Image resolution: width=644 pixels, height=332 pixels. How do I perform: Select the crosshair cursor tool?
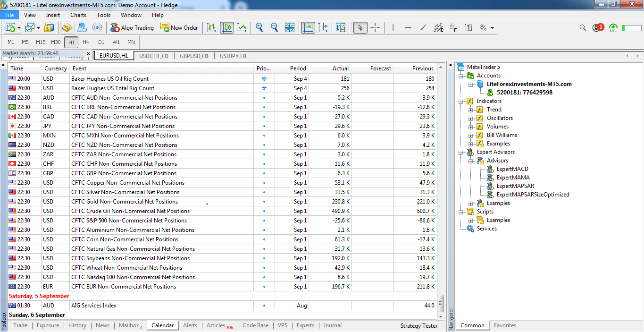(375, 28)
